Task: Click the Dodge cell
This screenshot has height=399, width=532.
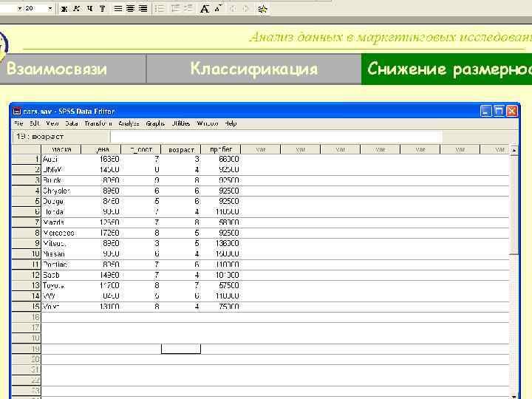Action: (61, 202)
